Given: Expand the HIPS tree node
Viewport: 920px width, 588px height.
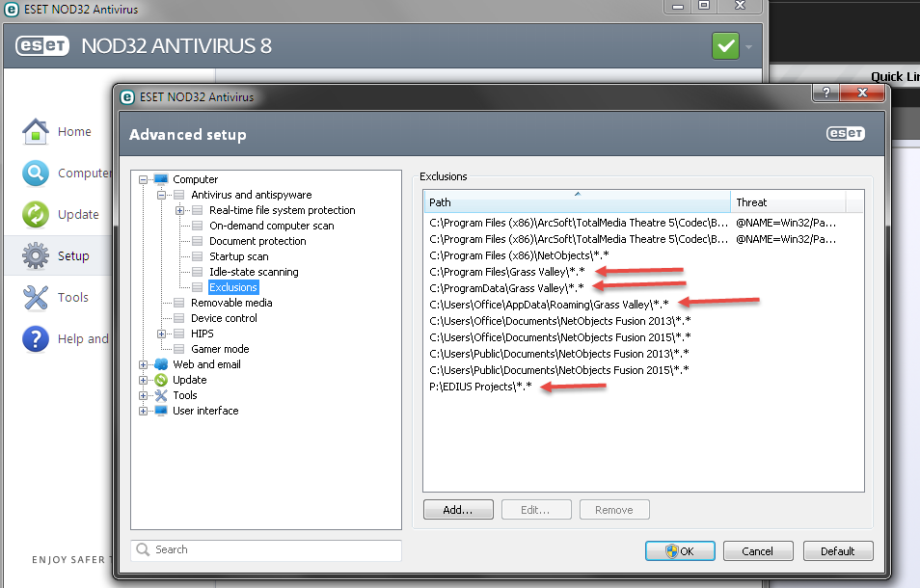Looking at the screenshot, I should pyautogui.click(x=161, y=334).
